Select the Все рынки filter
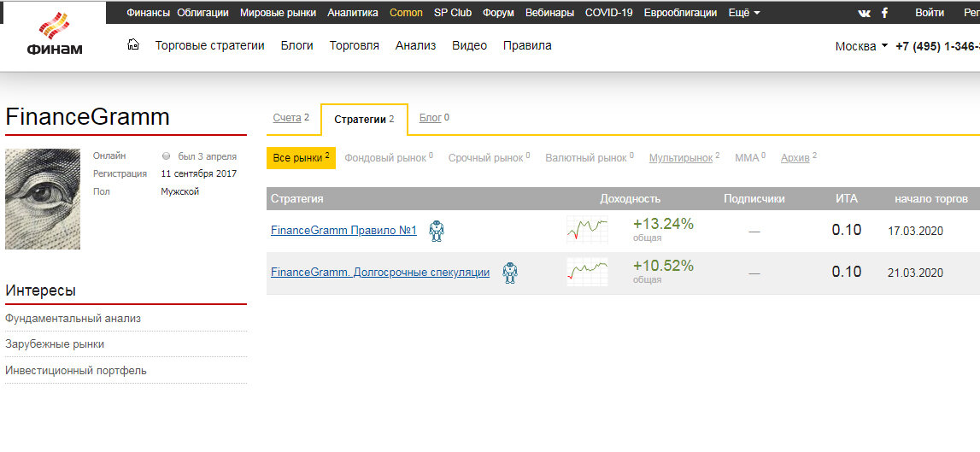Screen dimensions: 980x452 pyautogui.click(x=302, y=158)
